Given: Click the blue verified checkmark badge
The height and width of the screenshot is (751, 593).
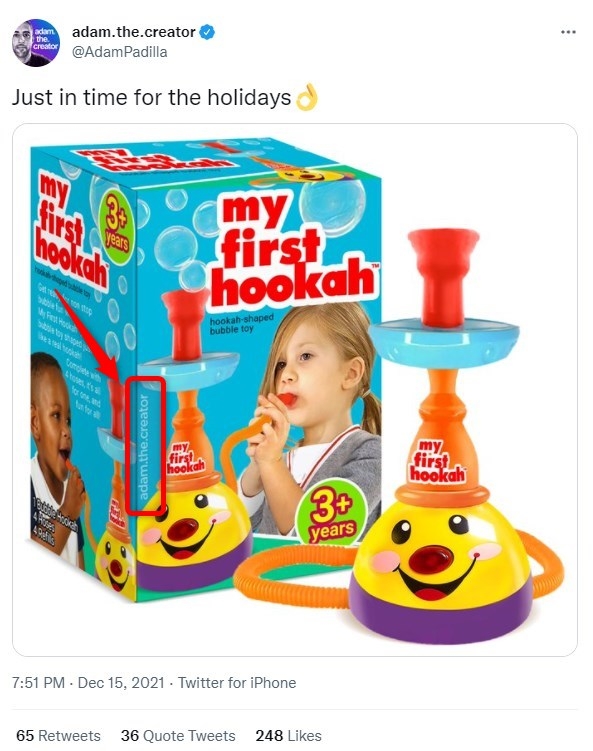Looking at the screenshot, I should [207, 32].
